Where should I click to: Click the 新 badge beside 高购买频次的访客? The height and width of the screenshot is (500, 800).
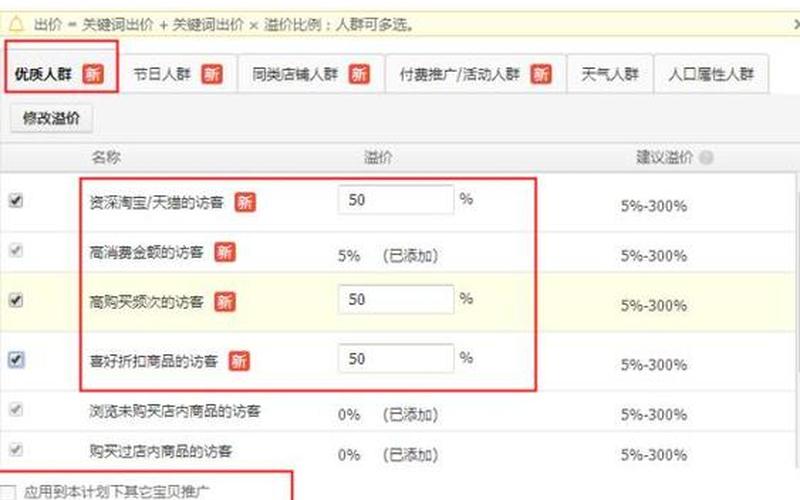[x=225, y=302]
